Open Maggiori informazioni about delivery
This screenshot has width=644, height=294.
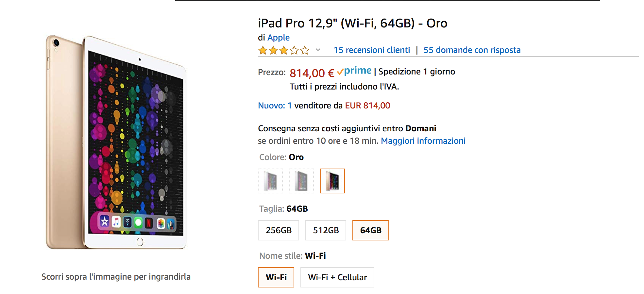[423, 140]
